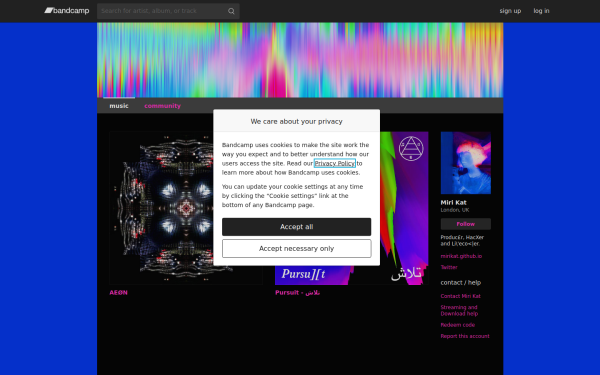This screenshot has height=375, width=600.
Task: Click the Bandcamp logo
Action: point(67,11)
